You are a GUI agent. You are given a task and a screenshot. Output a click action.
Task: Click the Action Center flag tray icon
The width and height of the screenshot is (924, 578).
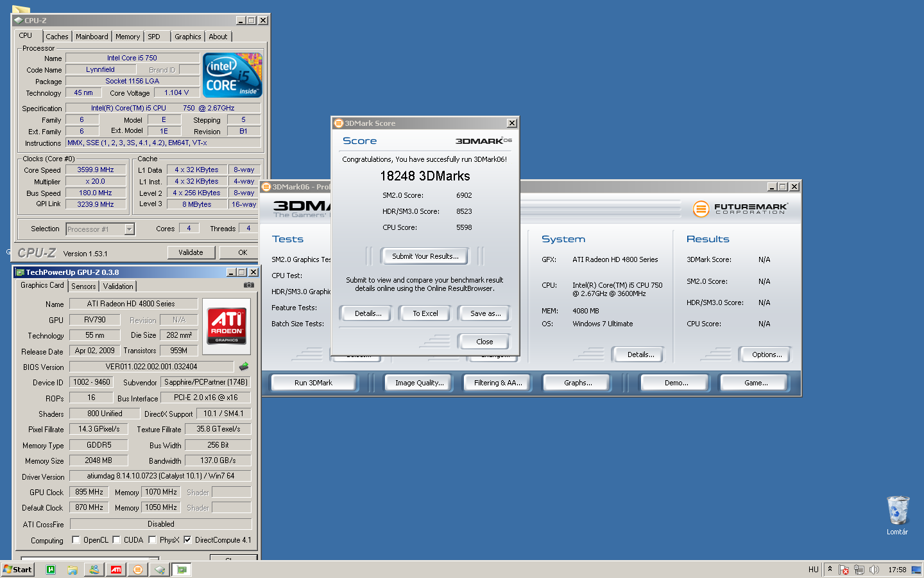[x=844, y=570]
